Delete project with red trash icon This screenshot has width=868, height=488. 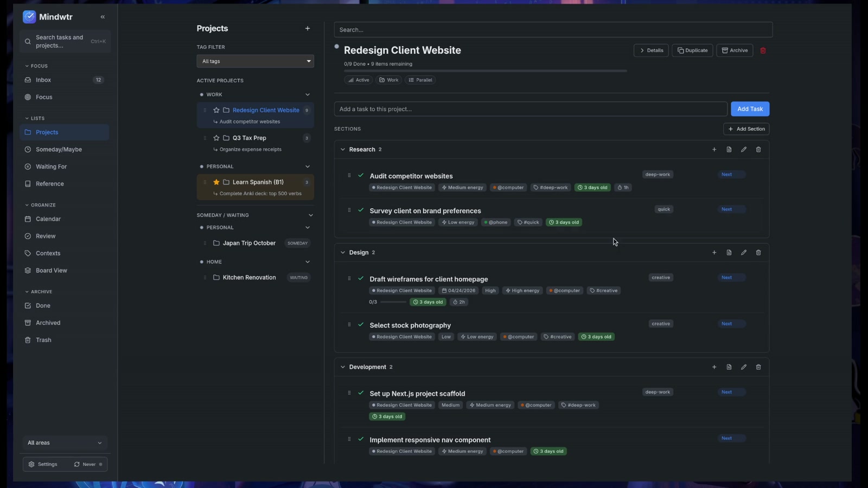tap(763, 50)
